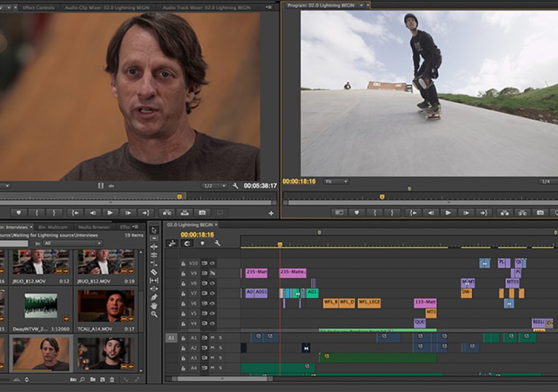Switch to Audio Clip Mixer tab

coord(108,8)
